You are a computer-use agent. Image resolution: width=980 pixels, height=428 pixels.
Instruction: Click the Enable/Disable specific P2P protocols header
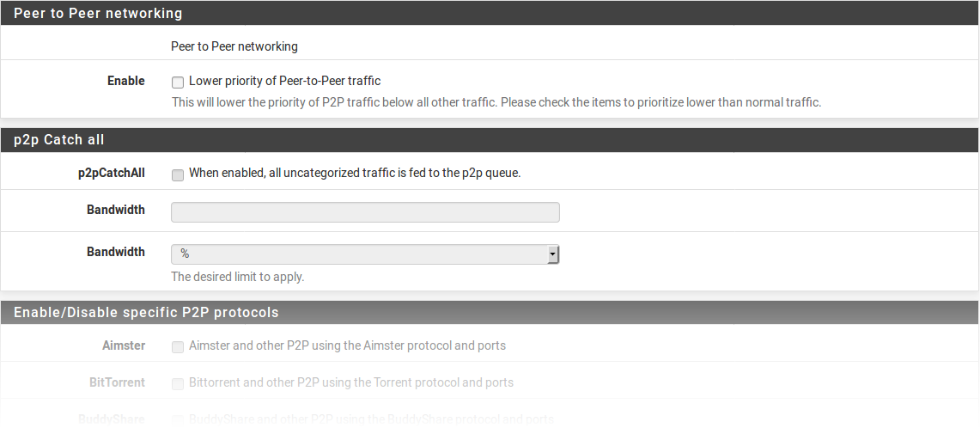tap(146, 312)
